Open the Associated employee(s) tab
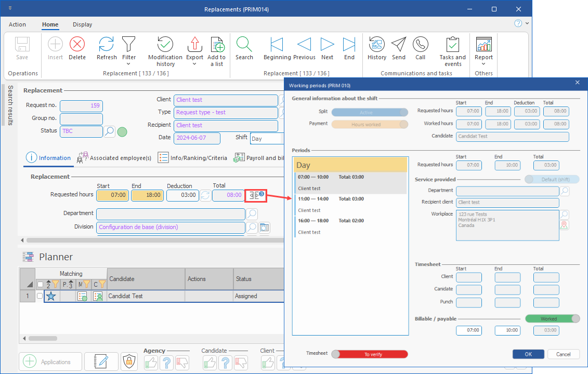 (x=114, y=158)
